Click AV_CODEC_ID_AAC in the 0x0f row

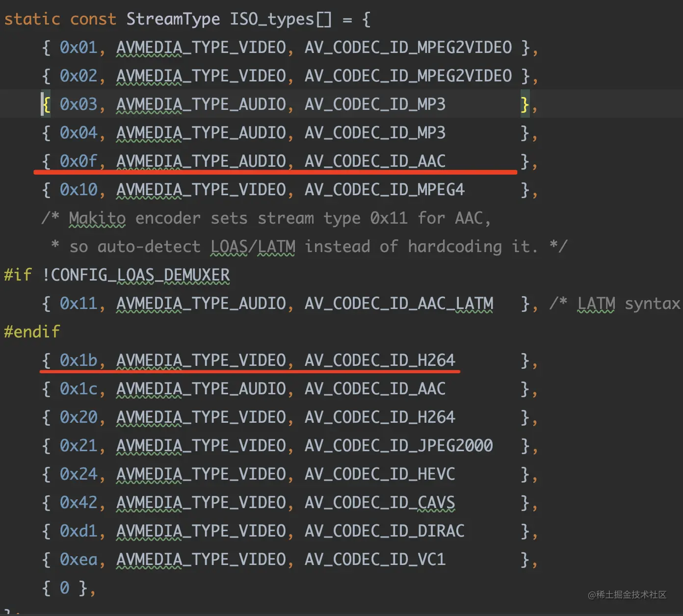375,161
